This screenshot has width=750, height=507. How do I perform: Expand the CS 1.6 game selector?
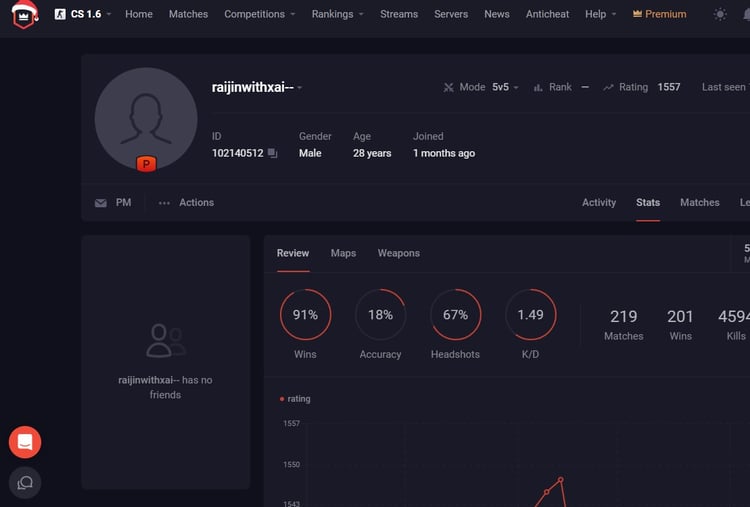[82, 14]
